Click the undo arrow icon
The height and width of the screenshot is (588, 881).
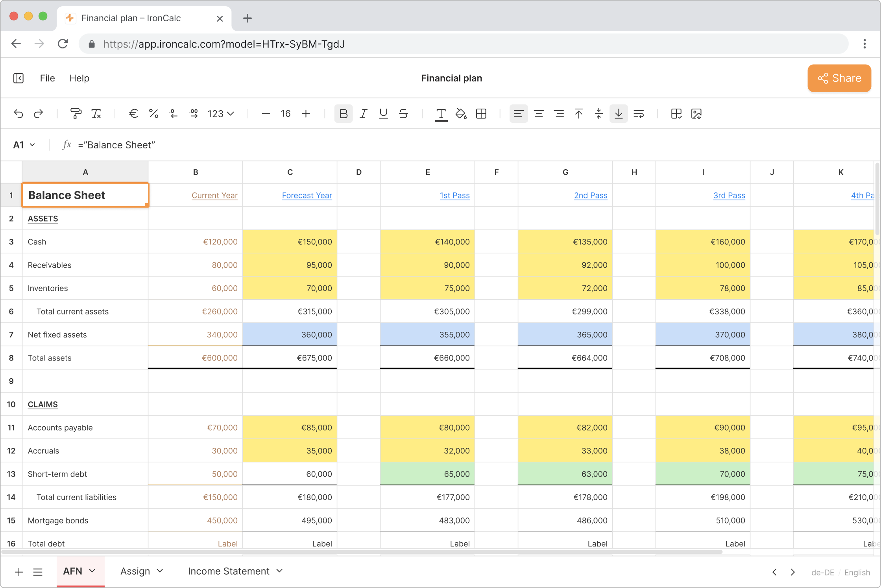18,114
